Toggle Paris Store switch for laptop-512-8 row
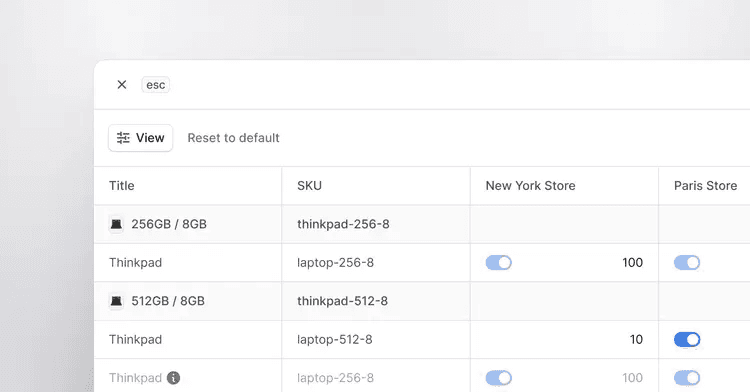Screen dimensions: 750x392 tap(687, 339)
